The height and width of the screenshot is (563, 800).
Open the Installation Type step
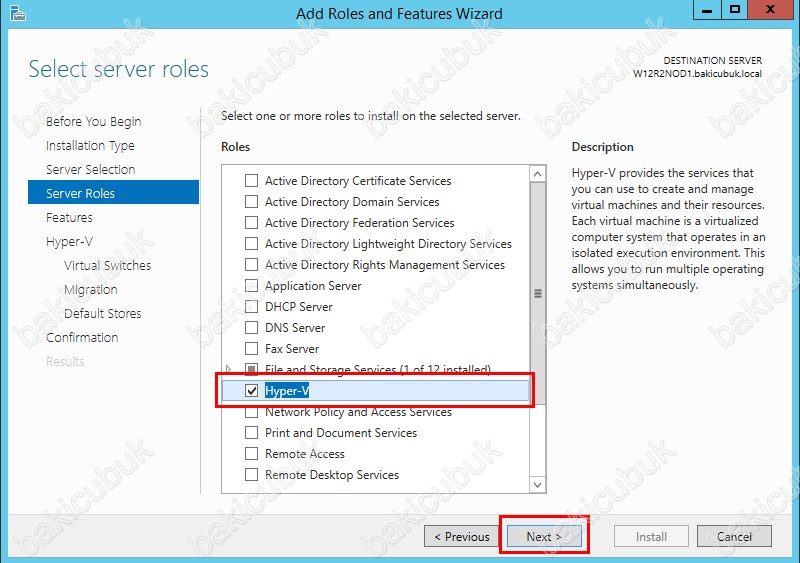click(x=90, y=145)
